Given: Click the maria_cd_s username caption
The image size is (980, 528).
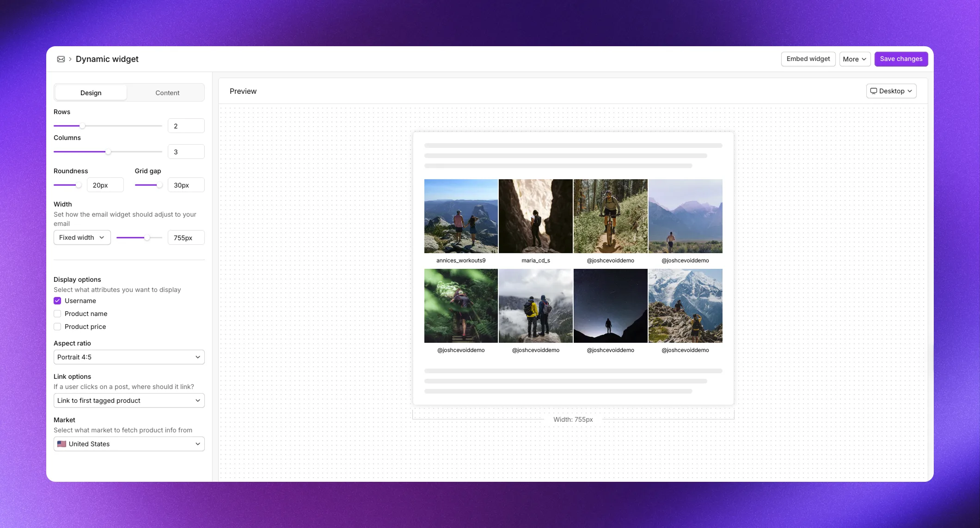Looking at the screenshot, I should coord(536,261).
